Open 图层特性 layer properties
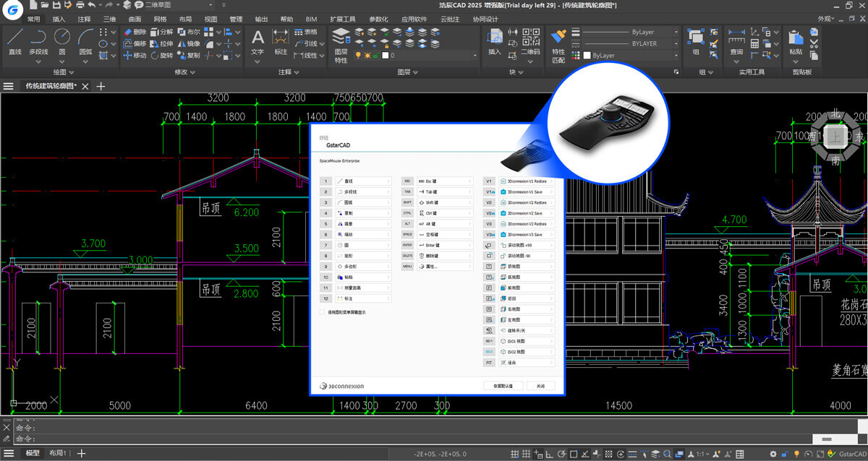The image size is (868, 461). 341,46
